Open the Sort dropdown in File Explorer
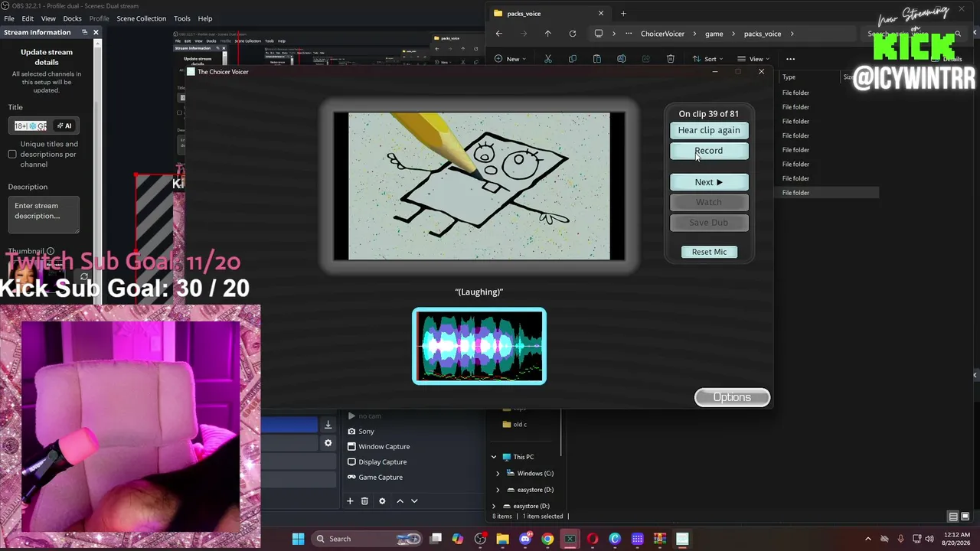 [708, 59]
